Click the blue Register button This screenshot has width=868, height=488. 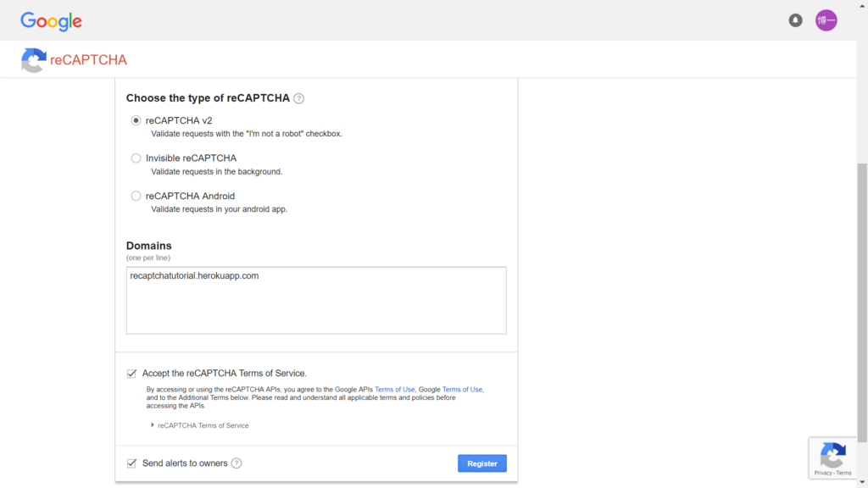482,463
